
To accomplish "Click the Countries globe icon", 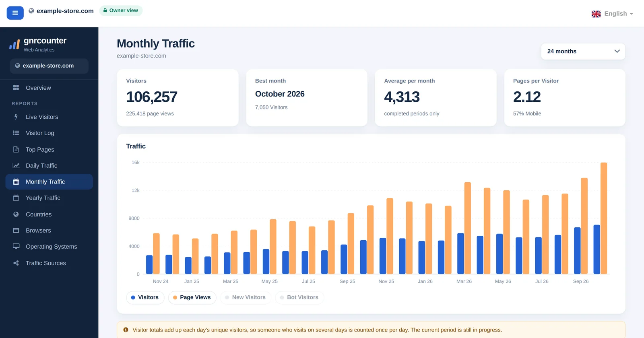I will tap(16, 214).
